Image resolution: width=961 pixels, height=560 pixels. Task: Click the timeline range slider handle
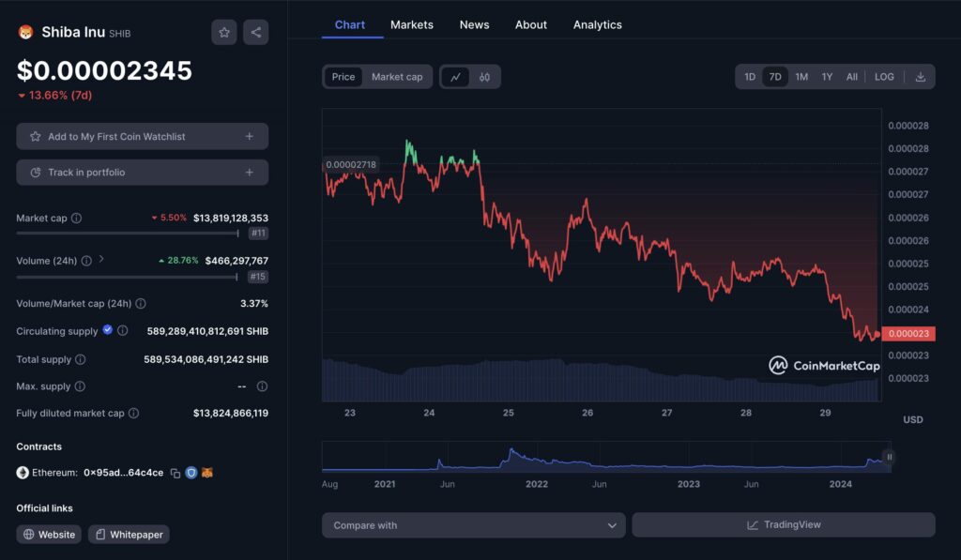coord(889,457)
